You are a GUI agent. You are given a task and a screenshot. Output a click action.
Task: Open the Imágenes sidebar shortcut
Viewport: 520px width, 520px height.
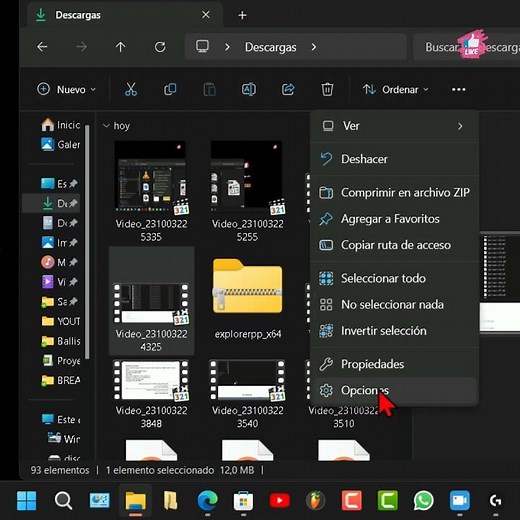[59, 242]
